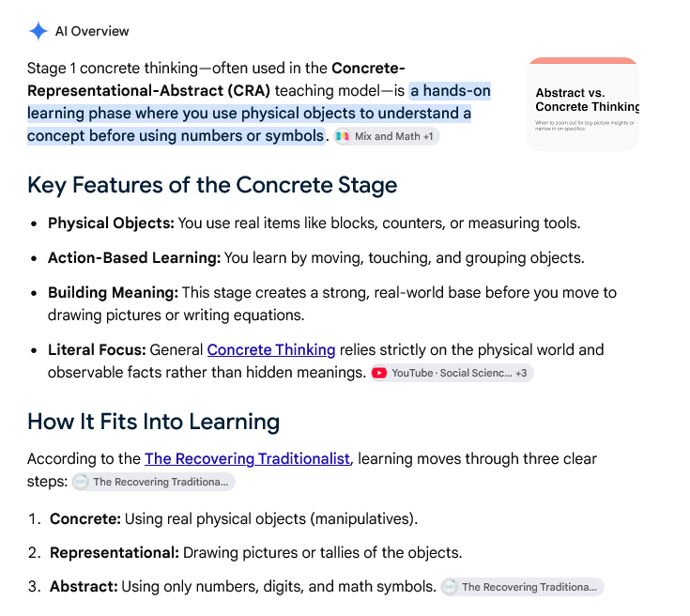Open the YouTube Social Science +3 chip

[x=452, y=373]
